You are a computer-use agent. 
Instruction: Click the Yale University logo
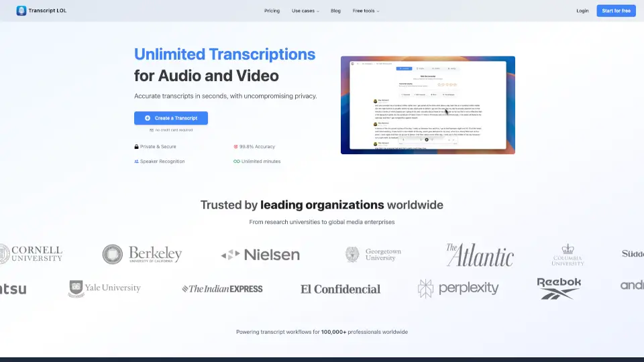point(105,288)
